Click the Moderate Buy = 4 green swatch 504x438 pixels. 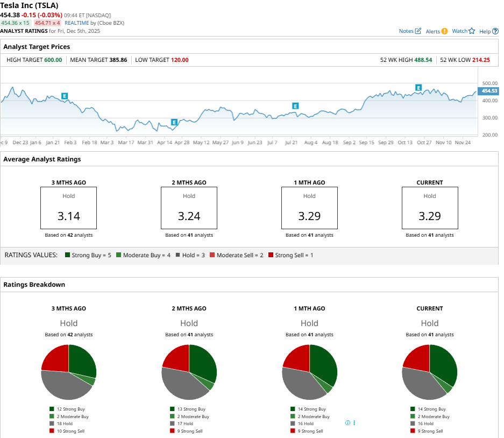click(119, 255)
